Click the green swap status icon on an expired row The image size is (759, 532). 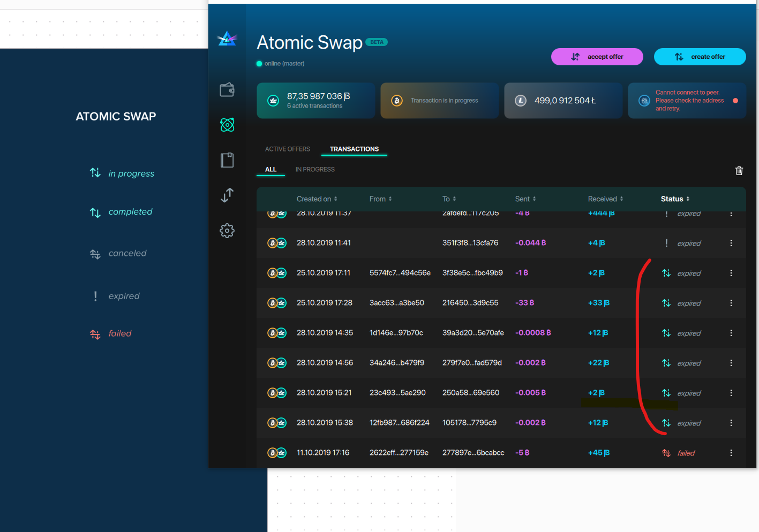[x=666, y=273]
